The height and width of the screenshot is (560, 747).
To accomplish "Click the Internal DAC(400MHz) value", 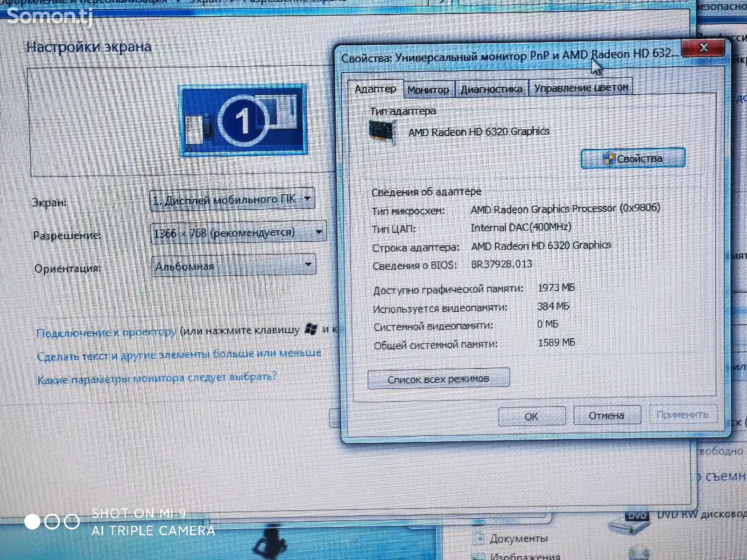I will click(x=521, y=228).
